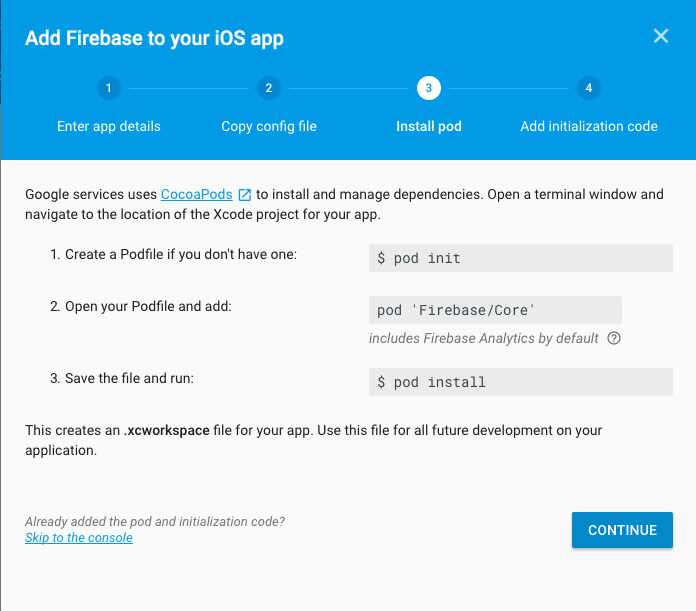The width and height of the screenshot is (696, 611).
Task: Click the 'Add Firebase to your iOS app' title
Action: tap(154, 38)
